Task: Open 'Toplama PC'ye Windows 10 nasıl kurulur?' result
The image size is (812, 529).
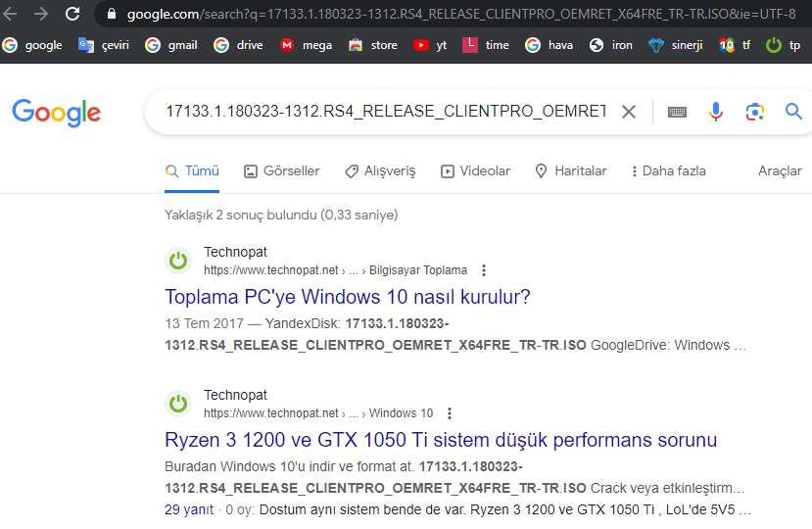Action: tap(348, 297)
